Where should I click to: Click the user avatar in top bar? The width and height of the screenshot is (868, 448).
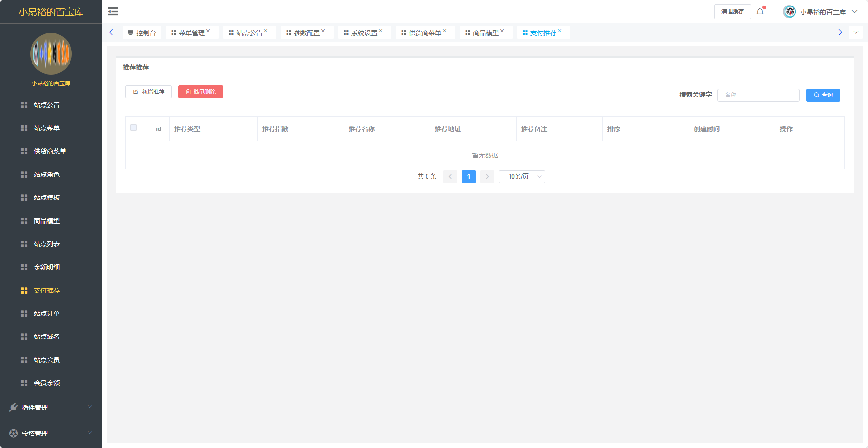point(789,12)
